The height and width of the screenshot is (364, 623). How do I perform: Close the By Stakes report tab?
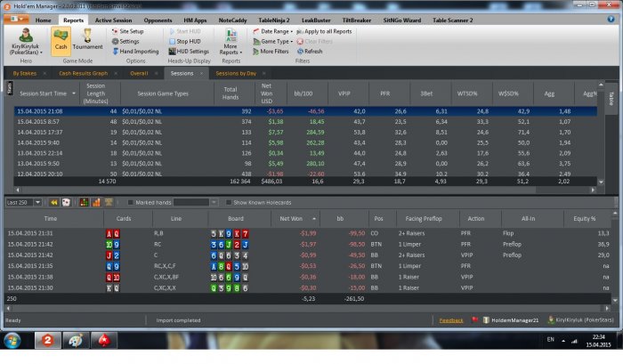pyautogui.click(x=44, y=73)
